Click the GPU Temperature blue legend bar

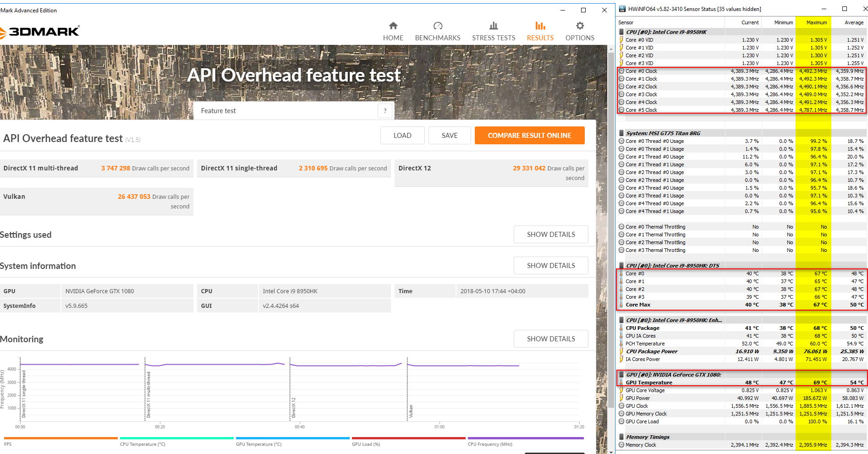(293, 438)
